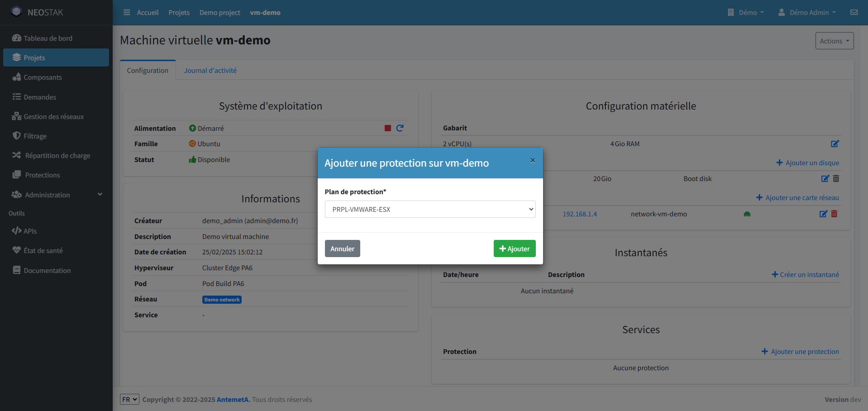The height and width of the screenshot is (411, 868).
Task: Stop the VM using the red square icon
Action: [387, 128]
